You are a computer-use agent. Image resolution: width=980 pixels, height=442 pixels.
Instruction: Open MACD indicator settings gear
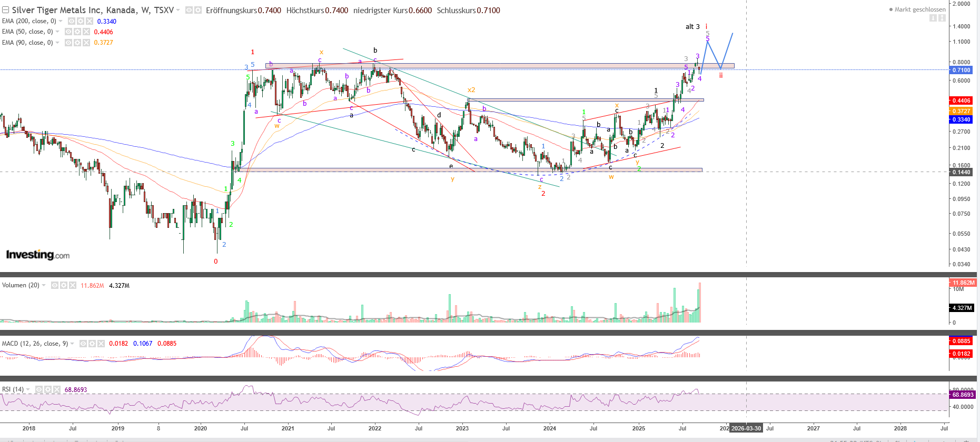click(92, 344)
